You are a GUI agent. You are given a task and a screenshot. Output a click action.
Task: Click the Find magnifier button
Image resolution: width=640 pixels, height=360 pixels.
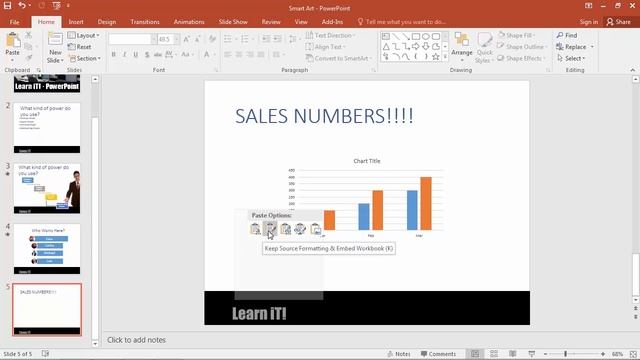(567, 36)
